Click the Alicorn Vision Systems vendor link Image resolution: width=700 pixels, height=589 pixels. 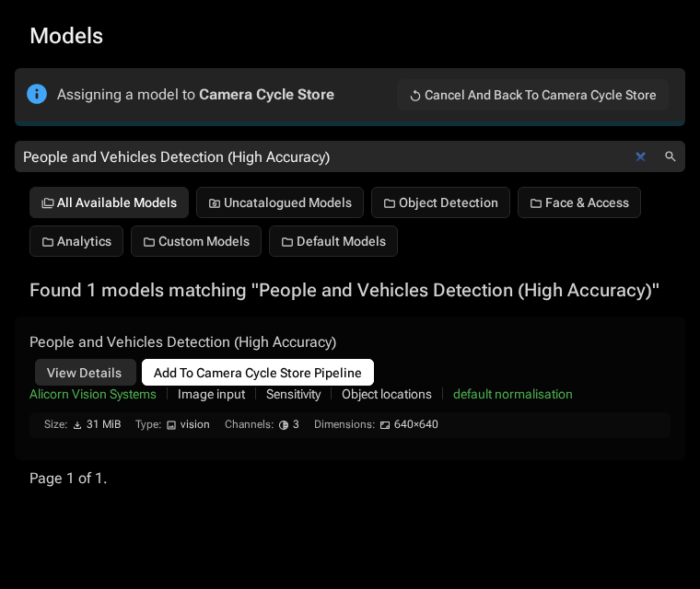(x=93, y=395)
